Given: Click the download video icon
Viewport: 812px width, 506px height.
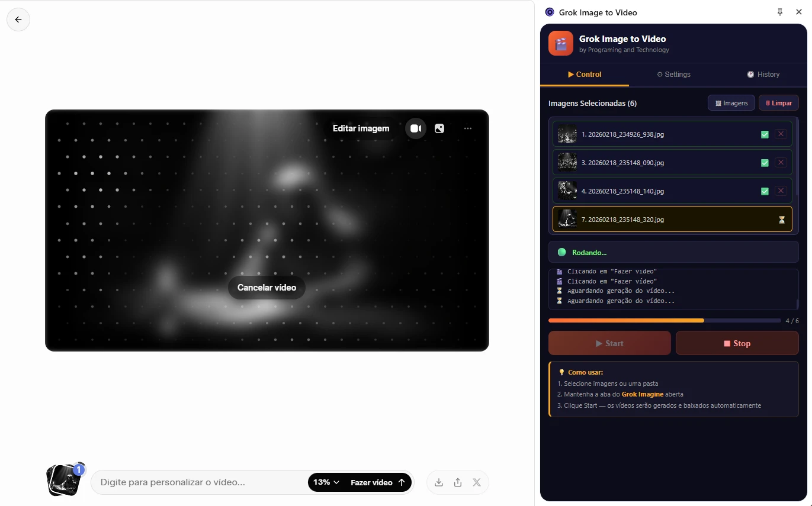Looking at the screenshot, I should [x=439, y=482].
